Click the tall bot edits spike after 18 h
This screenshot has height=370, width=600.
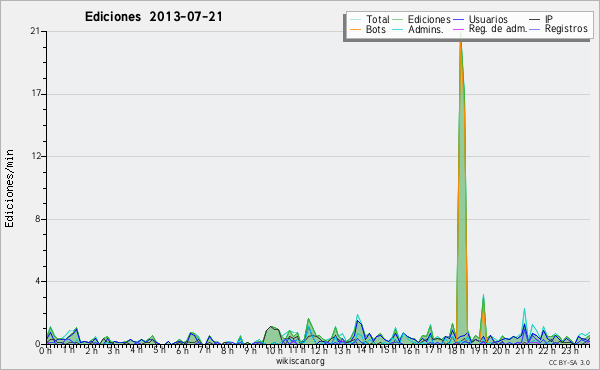pos(461,191)
